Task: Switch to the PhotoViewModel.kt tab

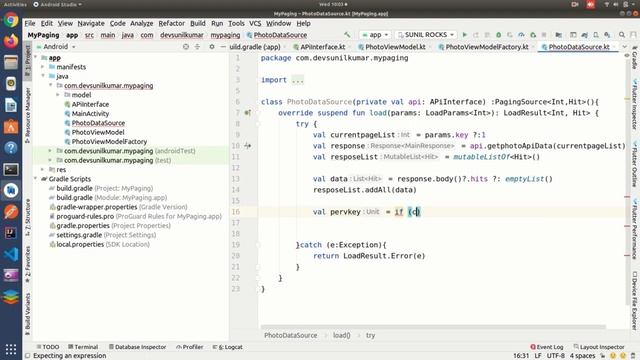Action: 395,47
